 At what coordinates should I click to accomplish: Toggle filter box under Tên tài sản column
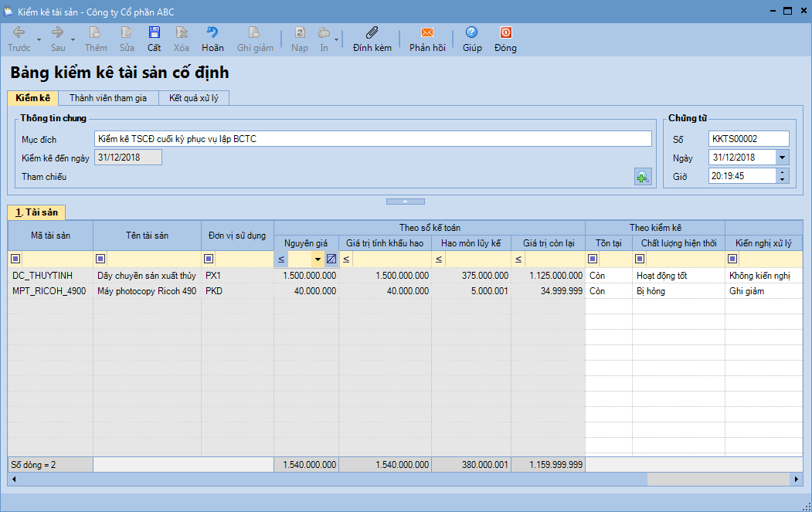101,259
